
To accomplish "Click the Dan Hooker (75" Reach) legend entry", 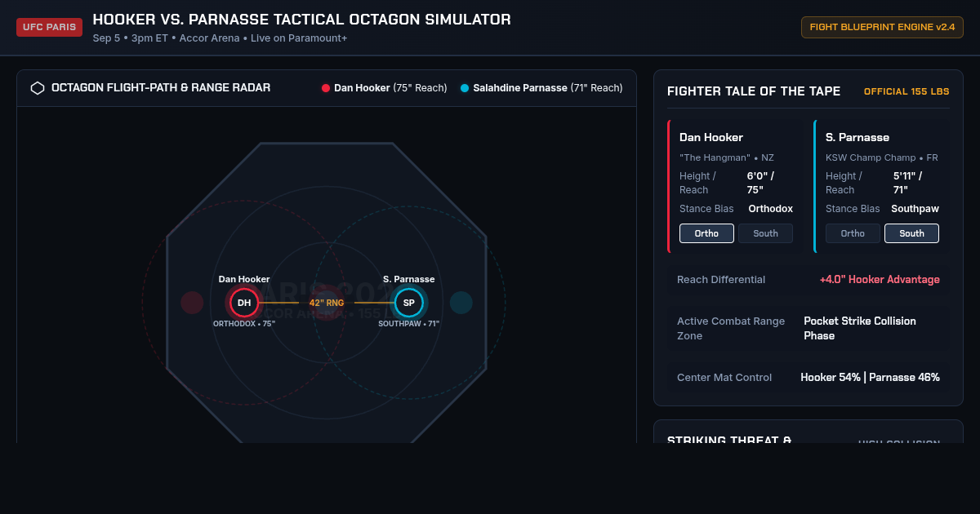I will tap(385, 88).
